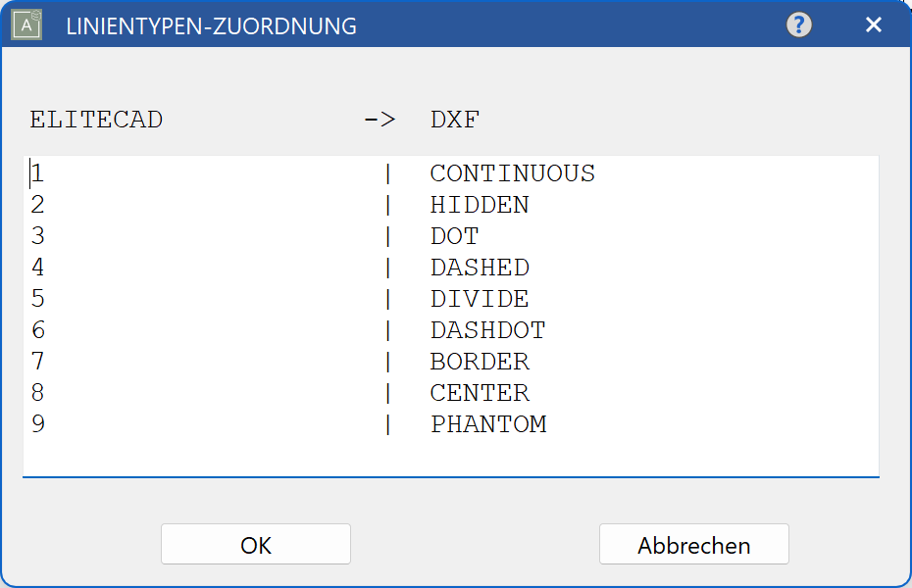Select the HIDDEN DXF line type
The image size is (912, 588).
(x=479, y=205)
